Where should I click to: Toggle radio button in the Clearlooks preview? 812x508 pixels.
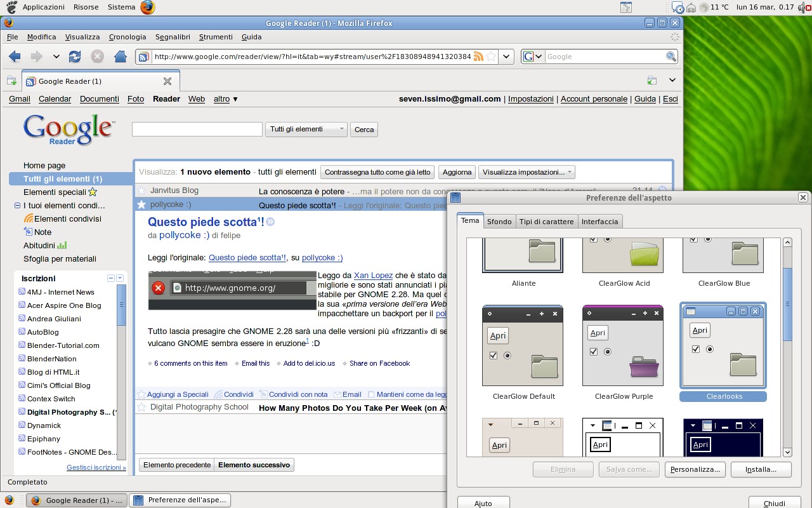coord(710,349)
